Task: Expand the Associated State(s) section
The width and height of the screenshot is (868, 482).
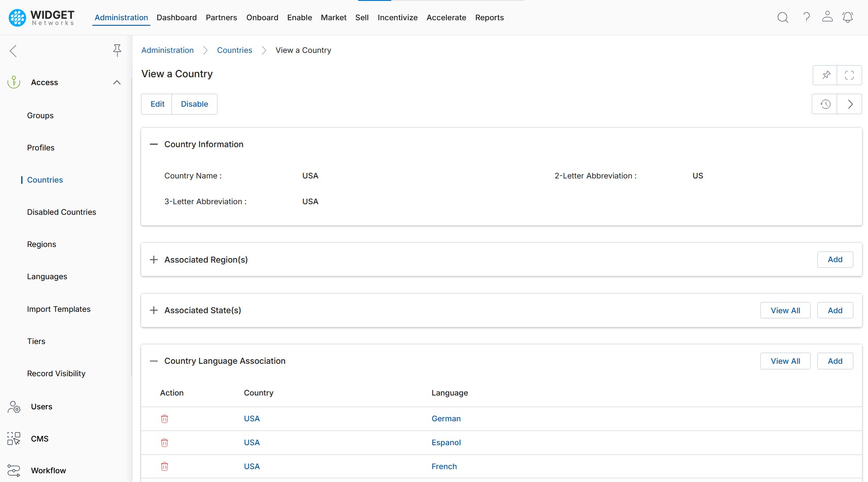Action: [x=154, y=310]
